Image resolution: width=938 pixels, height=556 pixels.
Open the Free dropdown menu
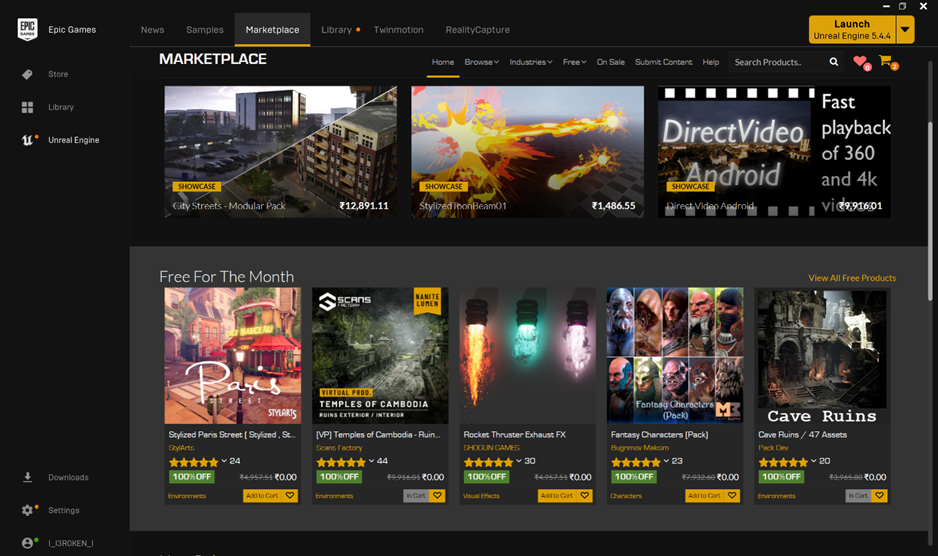point(574,62)
